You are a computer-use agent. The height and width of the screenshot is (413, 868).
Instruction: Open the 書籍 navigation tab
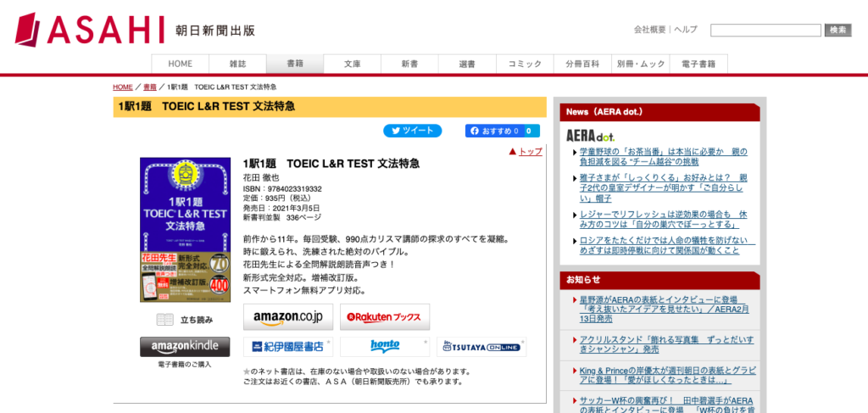pos(295,64)
